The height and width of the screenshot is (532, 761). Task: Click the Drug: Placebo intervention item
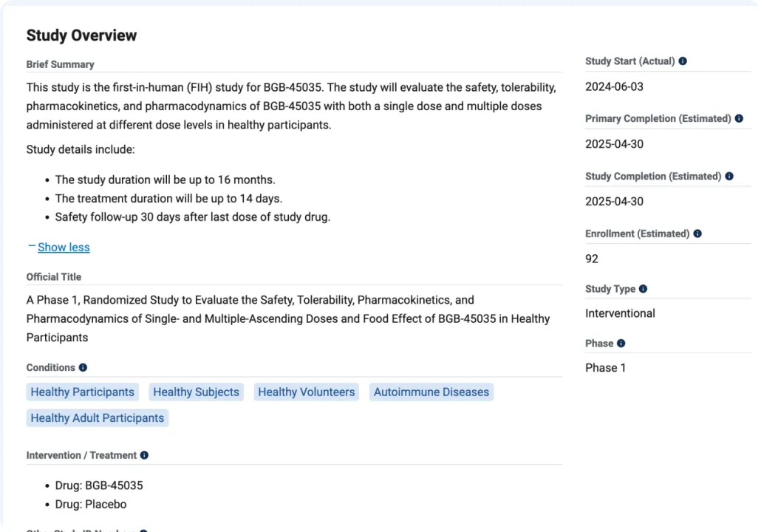pos(91,505)
